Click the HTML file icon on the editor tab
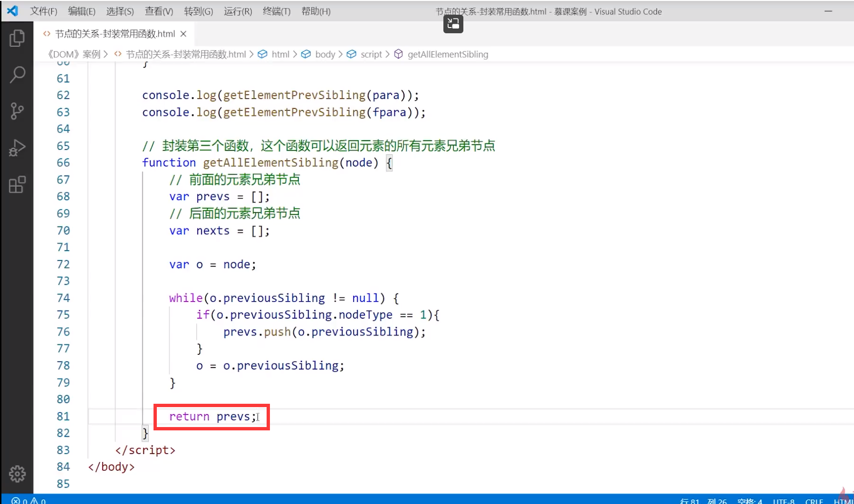This screenshot has width=854, height=504. click(47, 34)
